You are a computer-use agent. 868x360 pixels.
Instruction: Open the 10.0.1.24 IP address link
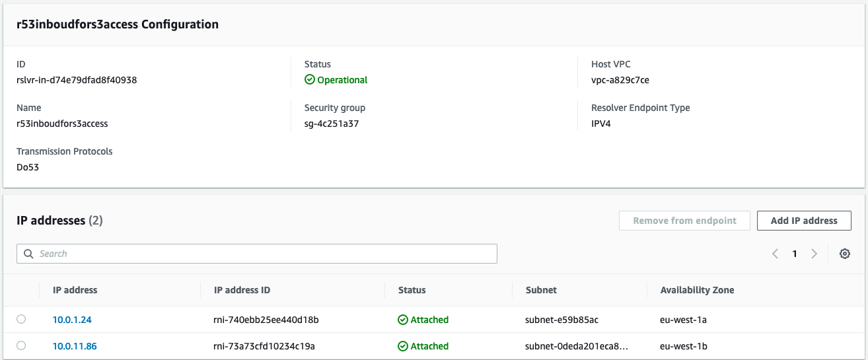(x=72, y=320)
